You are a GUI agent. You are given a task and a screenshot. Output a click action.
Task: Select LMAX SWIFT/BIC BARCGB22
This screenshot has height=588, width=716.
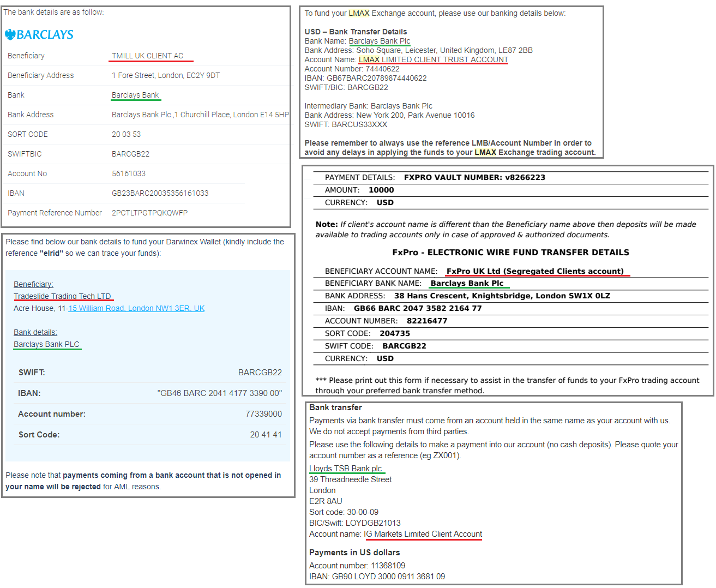click(368, 87)
